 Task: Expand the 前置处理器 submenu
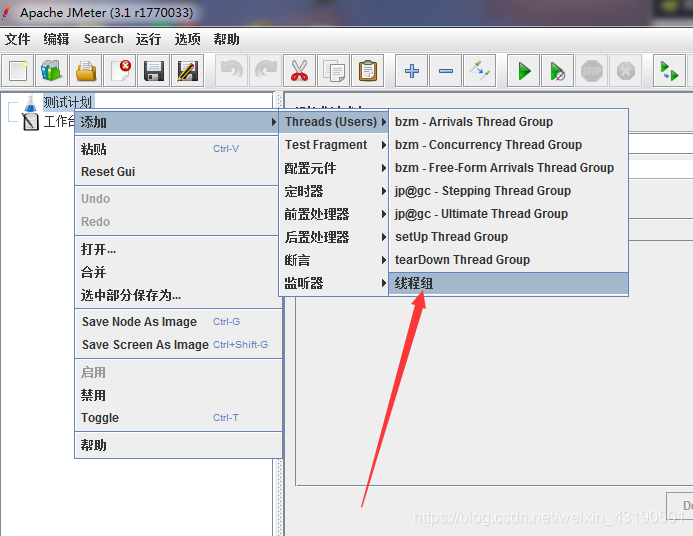pos(334,214)
